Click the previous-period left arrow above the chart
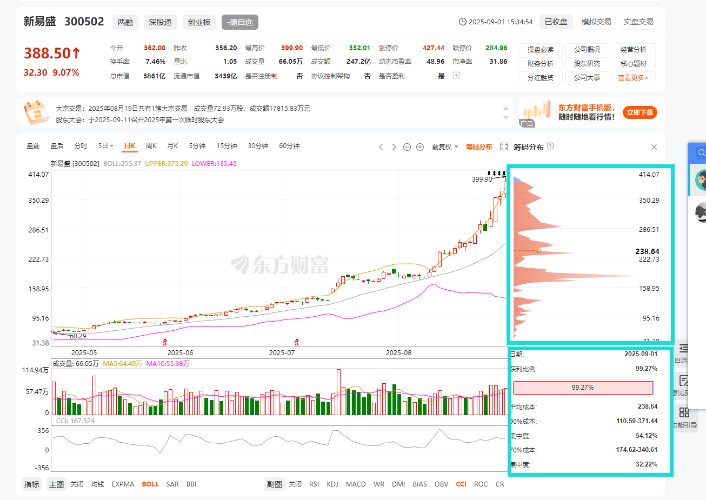 point(381,147)
